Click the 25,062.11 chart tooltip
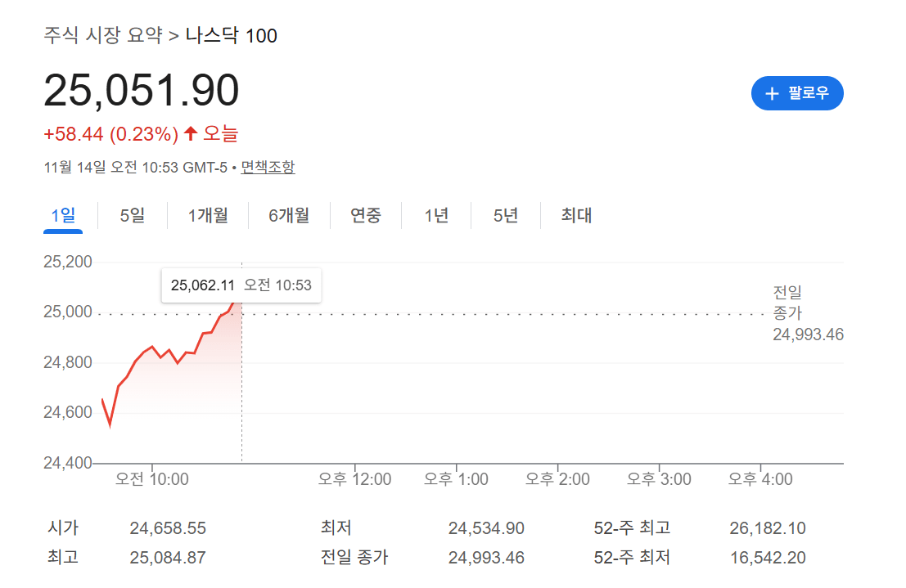This screenshot has width=906, height=588. tap(241, 285)
